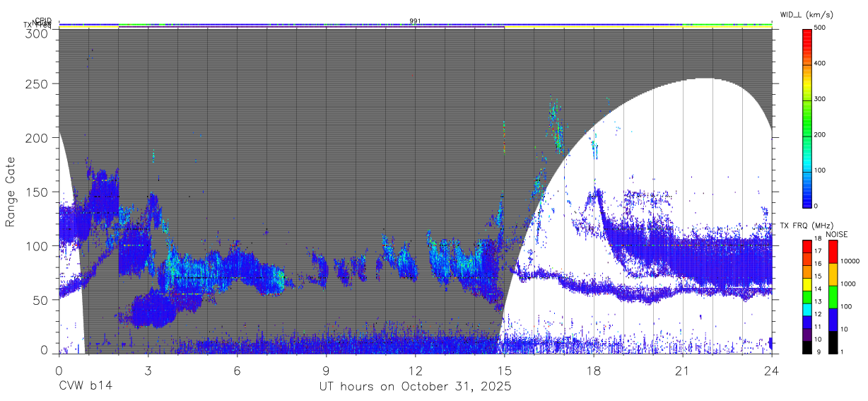Click the '991' CPID value at top

(415, 21)
